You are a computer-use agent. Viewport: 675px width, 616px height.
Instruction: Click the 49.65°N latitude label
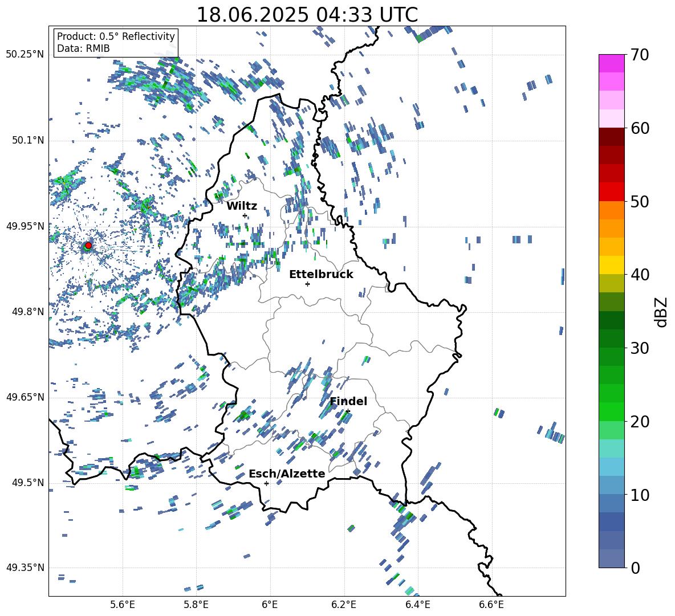pyautogui.click(x=25, y=397)
